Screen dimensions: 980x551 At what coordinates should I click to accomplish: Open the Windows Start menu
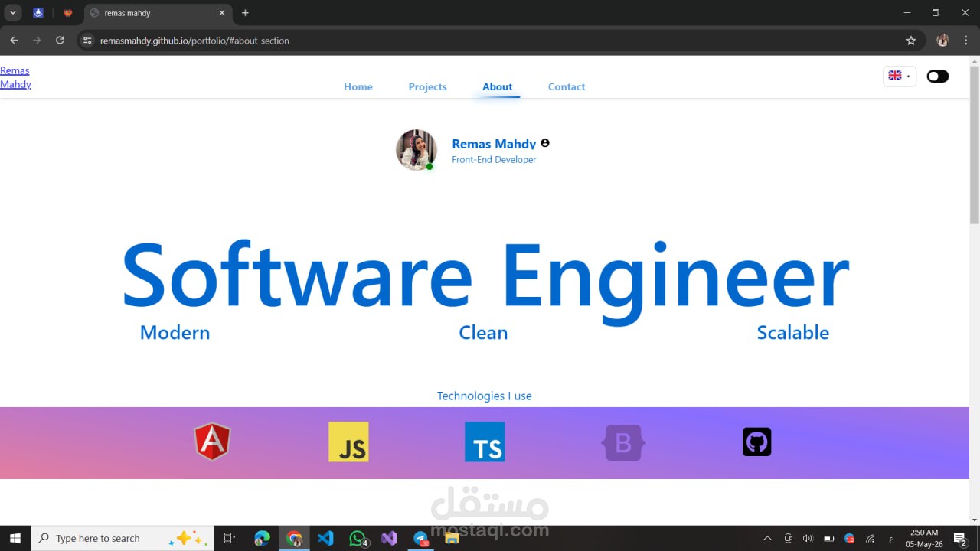15,539
